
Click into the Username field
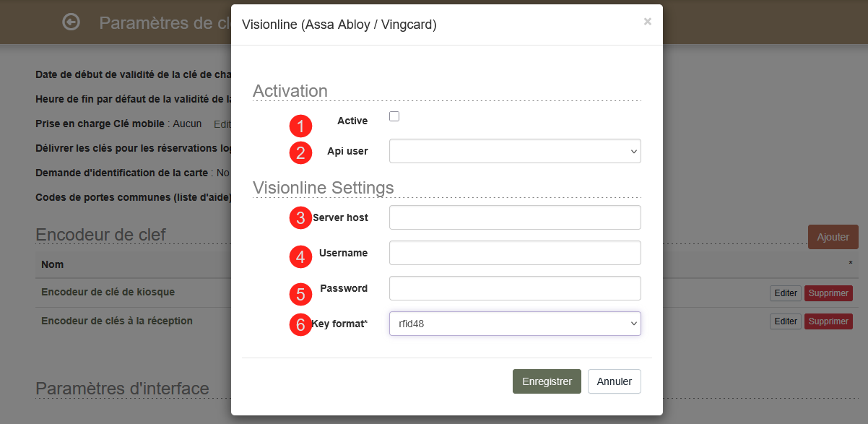pyautogui.click(x=515, y=253)
